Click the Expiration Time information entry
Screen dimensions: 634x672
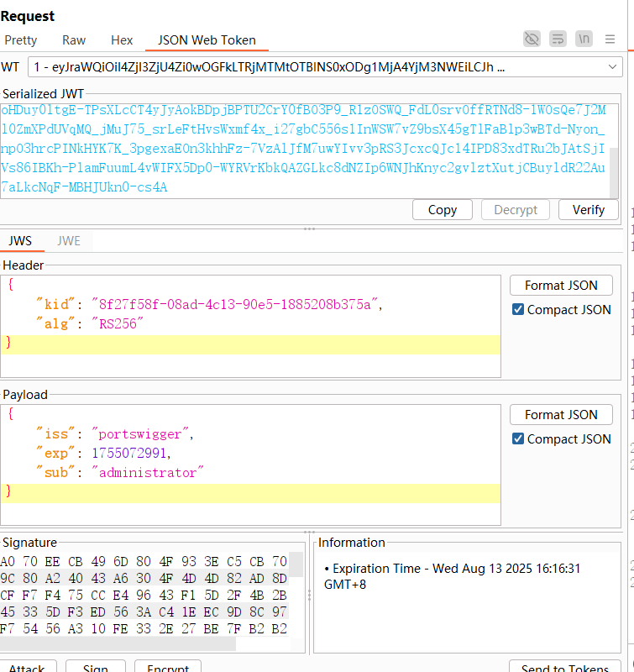pos(453,576)
